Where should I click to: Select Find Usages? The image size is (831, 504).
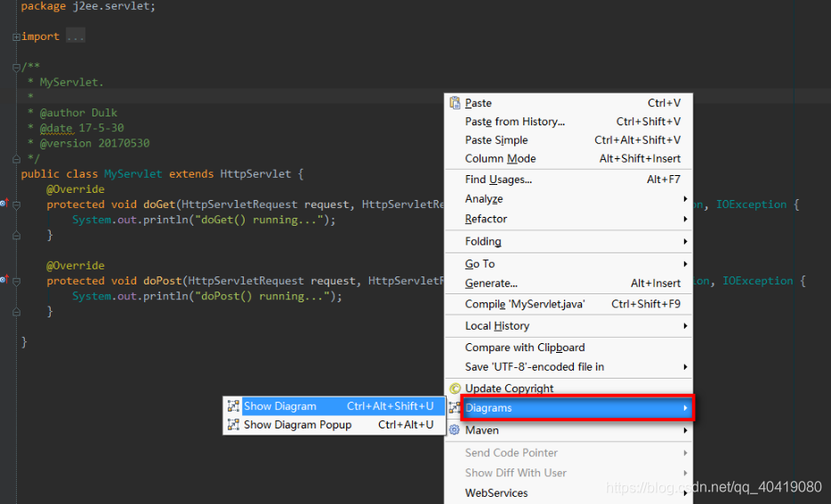click(569, 180)
